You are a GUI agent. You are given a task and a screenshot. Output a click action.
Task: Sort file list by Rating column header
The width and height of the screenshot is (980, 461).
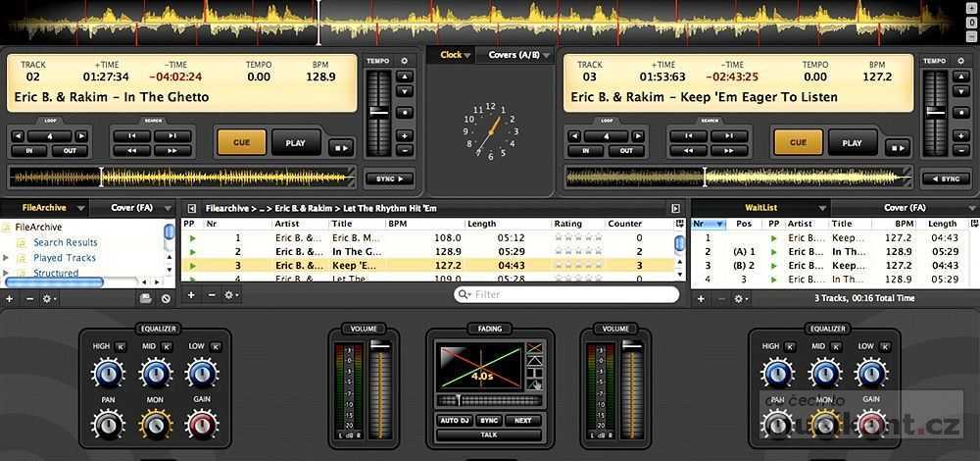[579, 224]
